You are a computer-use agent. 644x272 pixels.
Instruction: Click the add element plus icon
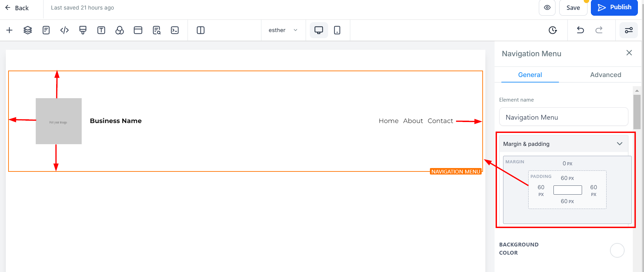pyautogui.click(x=10, y=30)
